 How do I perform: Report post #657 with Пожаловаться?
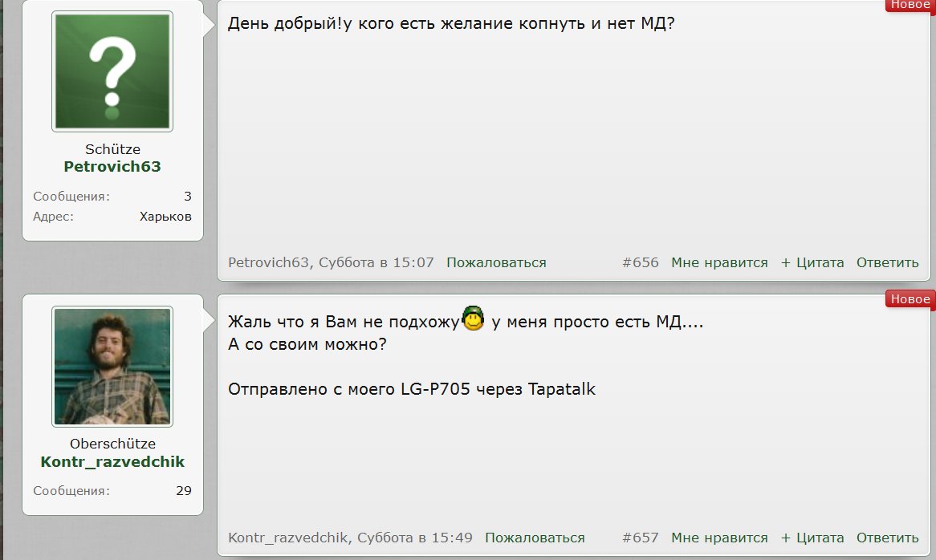[535, 538]
